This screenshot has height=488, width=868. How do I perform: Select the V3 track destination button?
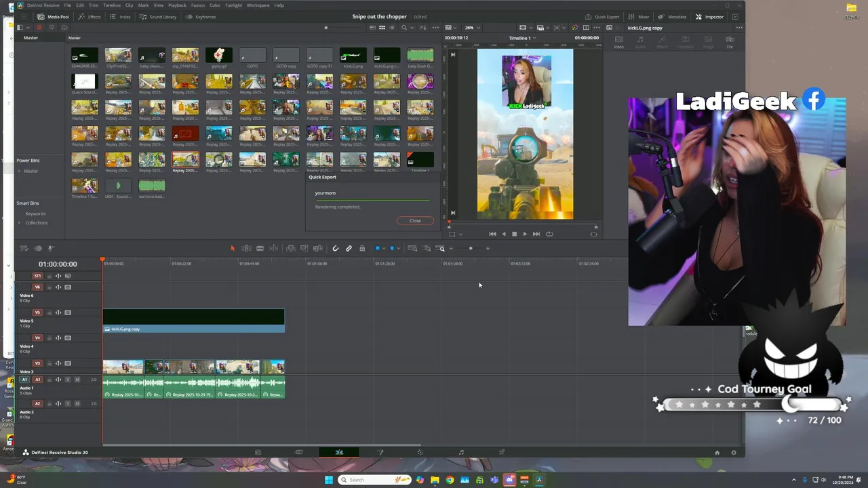37,363
